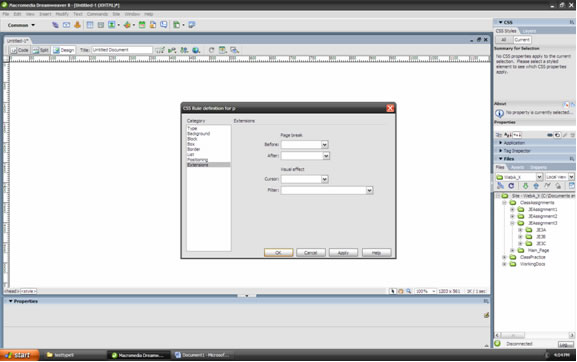The width and height of the screenshot is (577, 362).
Task: Click the Connect to remote host icon
Action: tap(500, 186)
